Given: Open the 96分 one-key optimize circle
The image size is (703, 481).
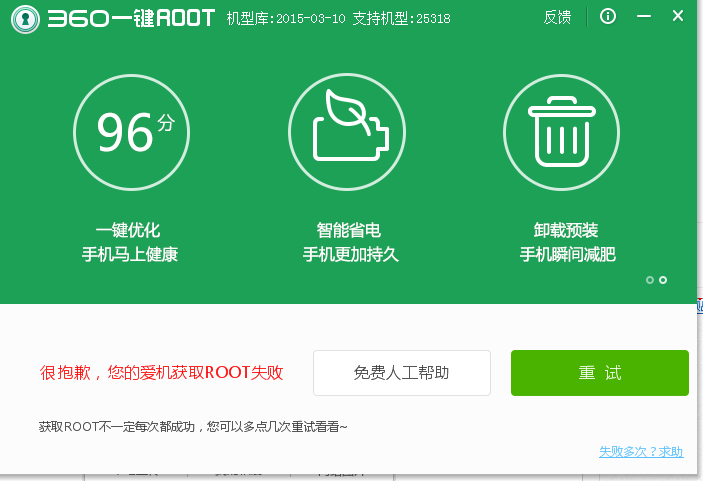Looking at the screenshot, I should pyautogui.click(x=131, y=132).
